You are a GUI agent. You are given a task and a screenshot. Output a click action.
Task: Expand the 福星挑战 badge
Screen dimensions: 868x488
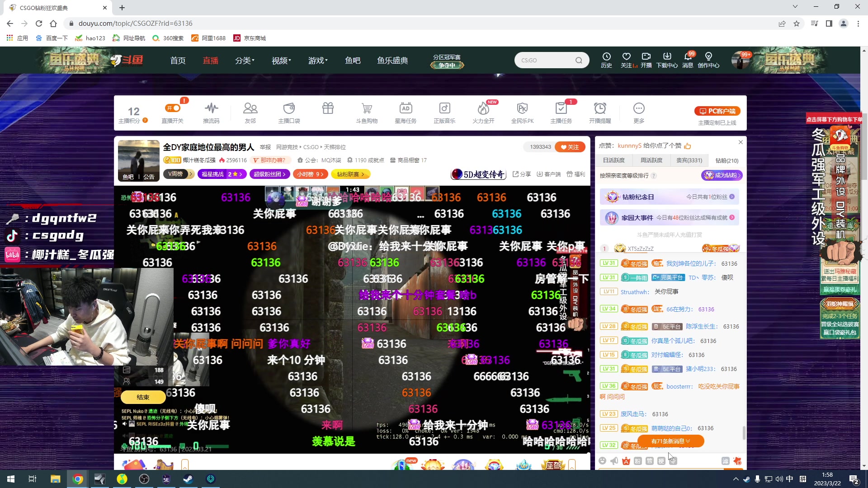(x=222, y=174)
